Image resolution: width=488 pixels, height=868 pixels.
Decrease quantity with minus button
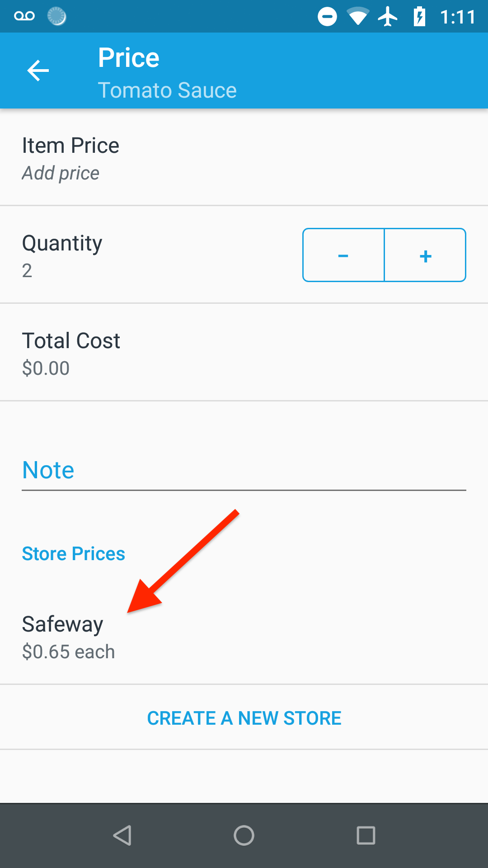[x=343, y=255]
